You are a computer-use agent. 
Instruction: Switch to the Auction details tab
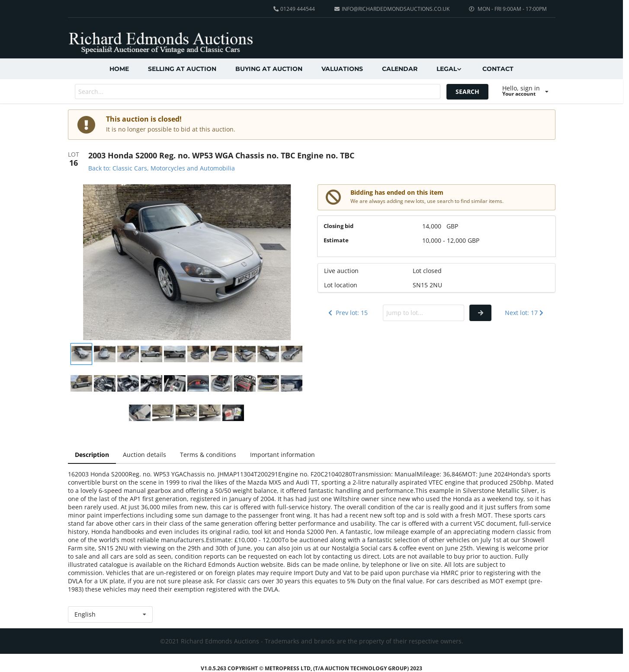coord(144,455)
